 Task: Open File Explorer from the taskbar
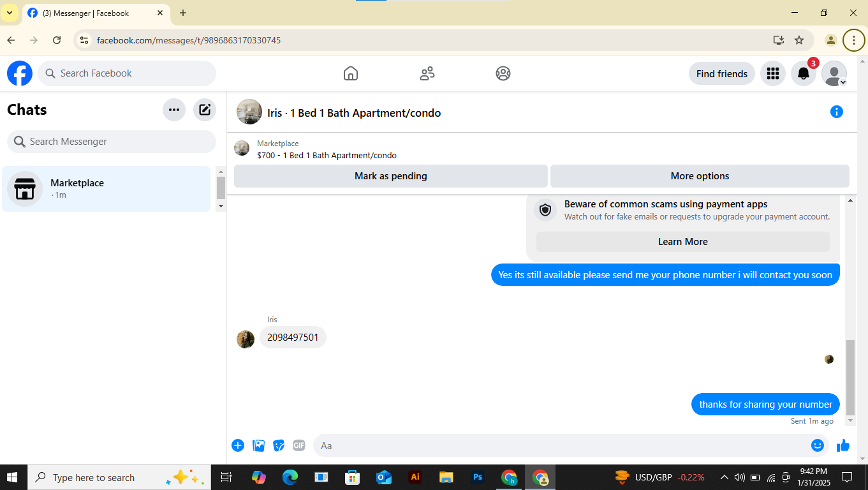tap(446, 477)
